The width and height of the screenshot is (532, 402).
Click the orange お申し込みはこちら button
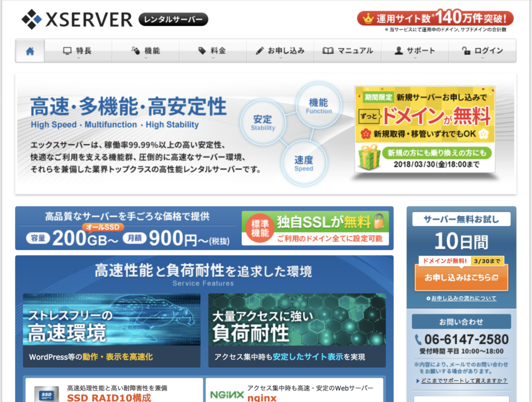[461, 277]
